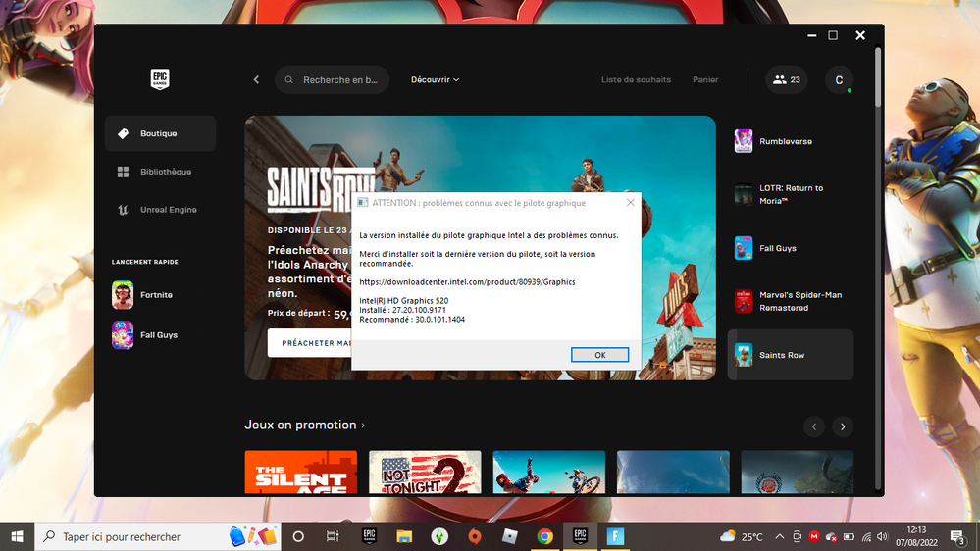This screenshot has width=980, height=551.
Task: Click the Intel download center URL text
Action: [467, 282]
